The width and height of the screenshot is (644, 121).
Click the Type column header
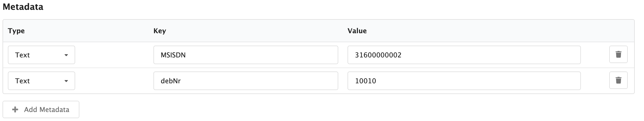[16, 31]
